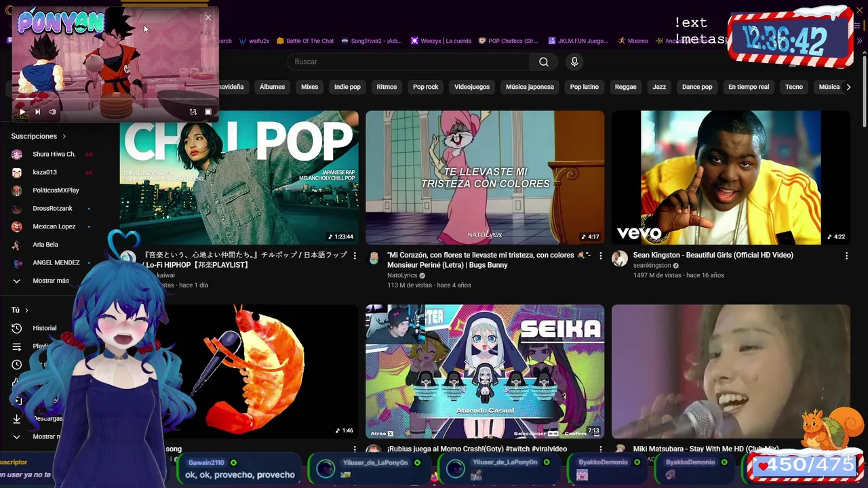Screen dimensions: 868x488
Task: Show more bookmarks with double chevron
Action: click(x=860, y=41)
